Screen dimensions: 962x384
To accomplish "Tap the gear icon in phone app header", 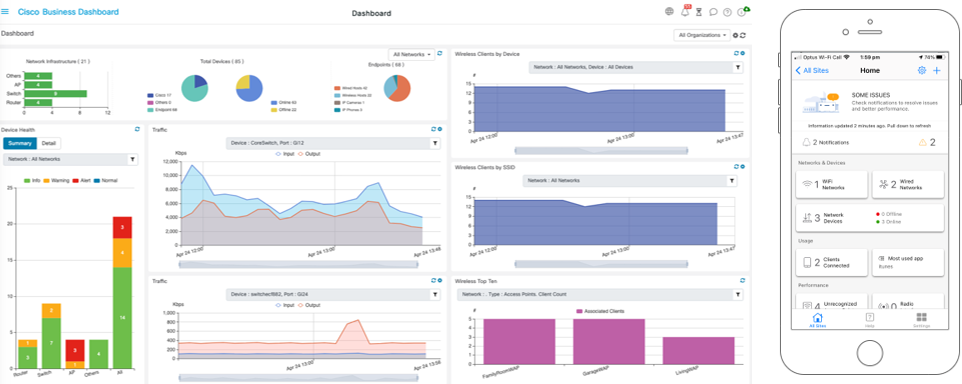I will pos(922,71).
